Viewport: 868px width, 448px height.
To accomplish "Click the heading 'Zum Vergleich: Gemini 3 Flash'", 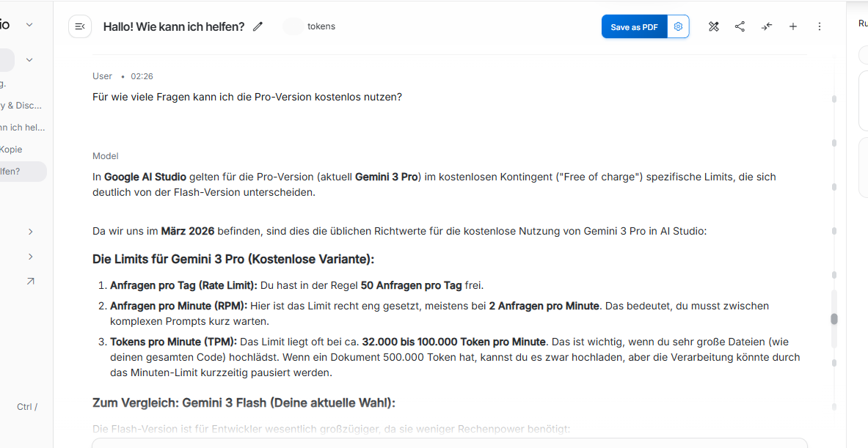I will (179, 403).
